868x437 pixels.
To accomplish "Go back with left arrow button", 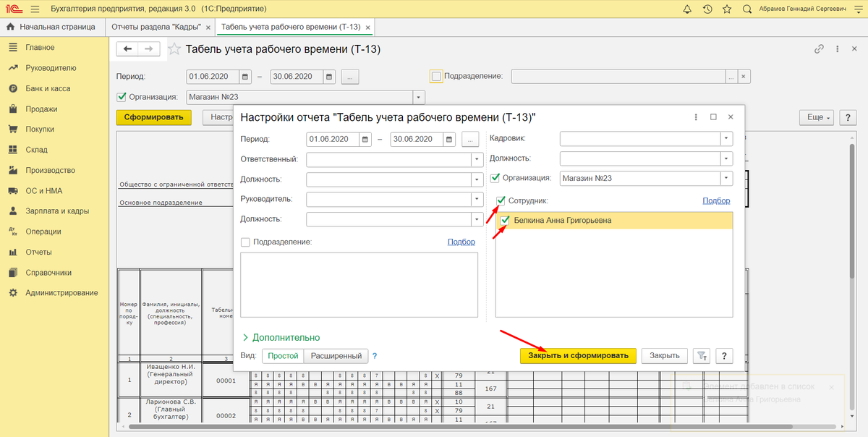I will click(128, 49).
